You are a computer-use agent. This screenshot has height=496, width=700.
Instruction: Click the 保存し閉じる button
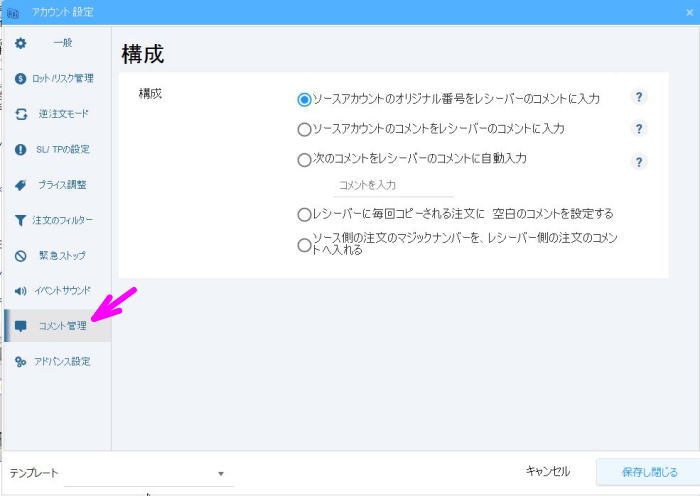pyautogui.click(x=650, y=472)
